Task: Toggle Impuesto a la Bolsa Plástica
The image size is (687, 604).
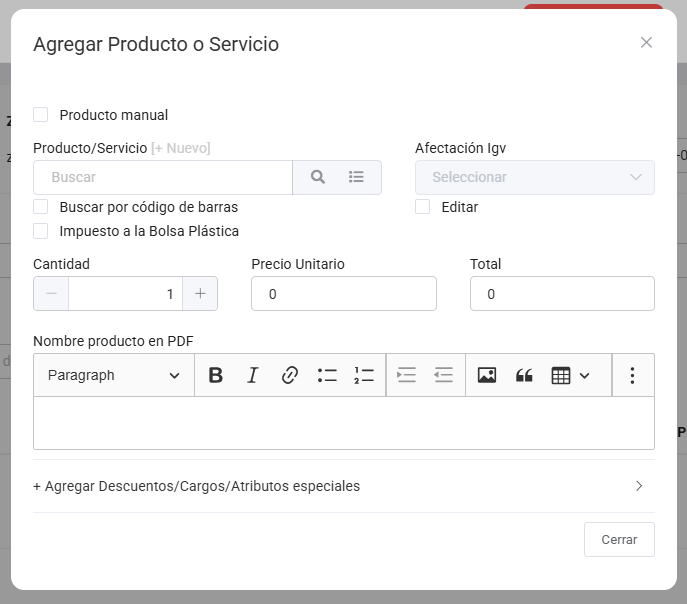Action: click(41, 231)
